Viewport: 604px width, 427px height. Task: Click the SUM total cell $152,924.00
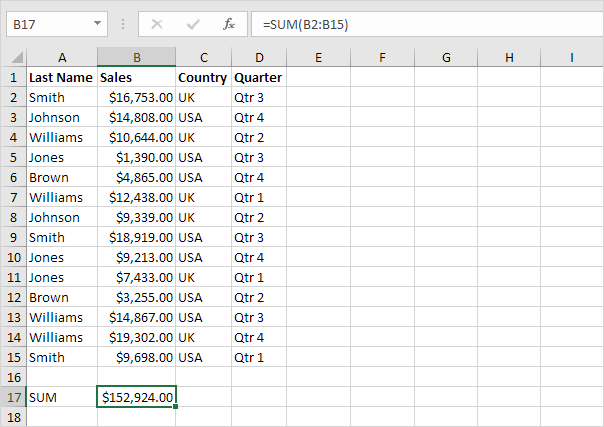pos(137,397)
